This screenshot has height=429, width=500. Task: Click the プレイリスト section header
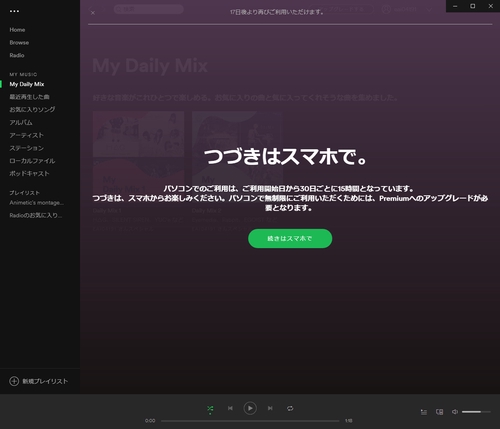pos(24,193)
